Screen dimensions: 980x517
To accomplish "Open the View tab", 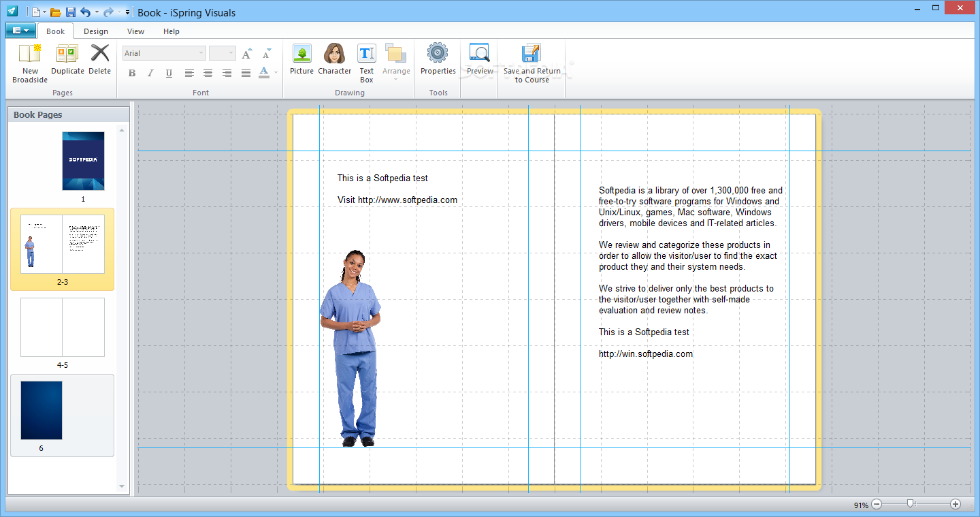I will tap(135, 31).
